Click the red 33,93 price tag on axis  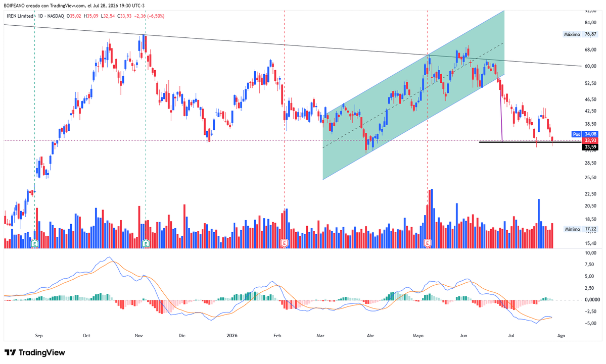coord(590,140)
